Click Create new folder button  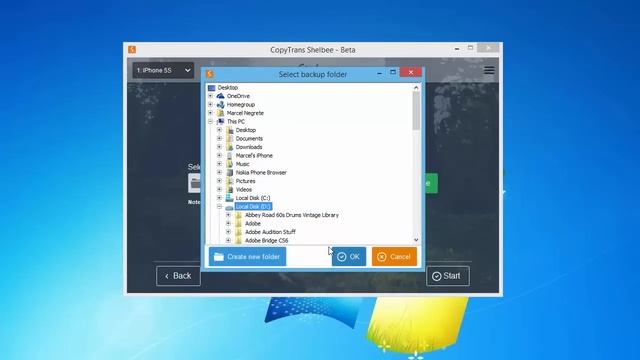tap(247, 257)
